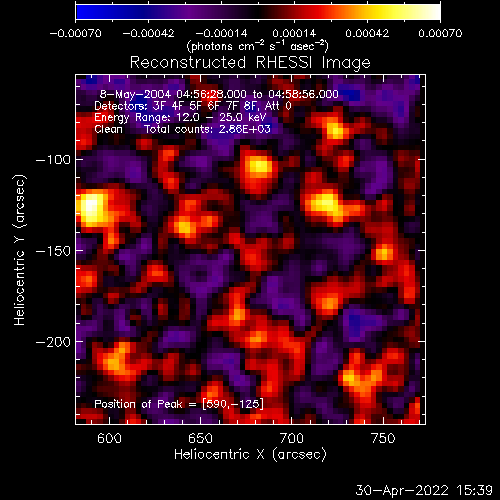
Task: Click the 600 tick label on X axis
Action: tap(109, 438)
